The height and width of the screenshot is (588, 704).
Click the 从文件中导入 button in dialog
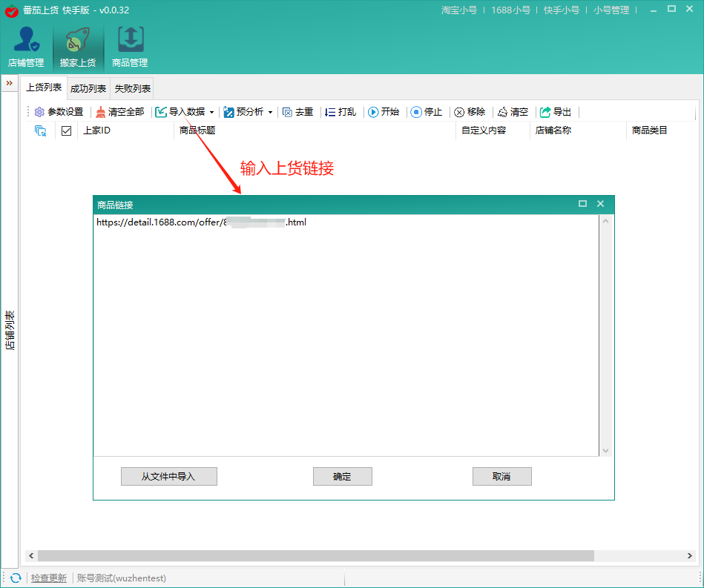point(168,476)
